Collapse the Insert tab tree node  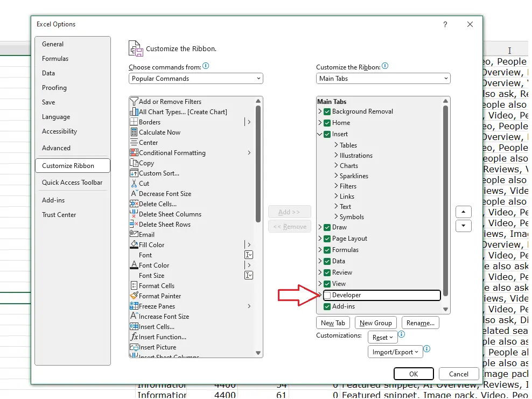pyautogui.click(x=320, y=134)
